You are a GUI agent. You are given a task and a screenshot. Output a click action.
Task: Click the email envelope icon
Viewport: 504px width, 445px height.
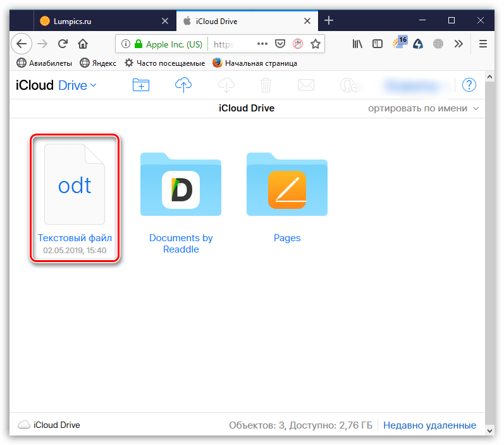pos(305,85)
